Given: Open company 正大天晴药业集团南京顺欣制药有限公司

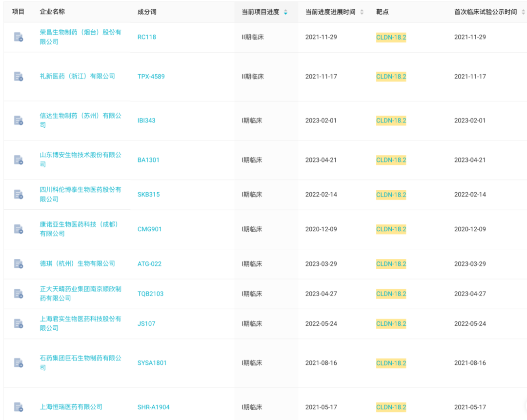Looking at the screenshot, I should [81, 293].
